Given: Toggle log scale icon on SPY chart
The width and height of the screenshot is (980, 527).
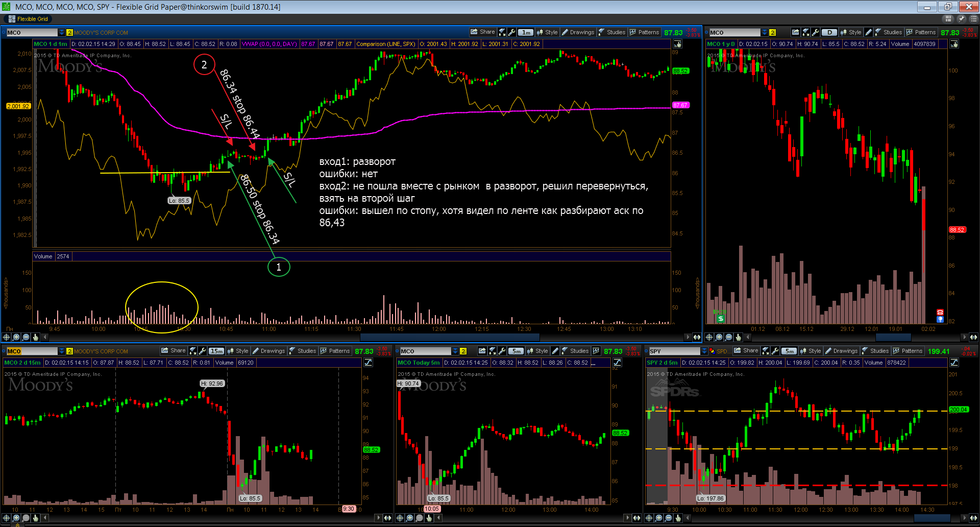Looking at the screenshot, I should click(x=954, y=363).
